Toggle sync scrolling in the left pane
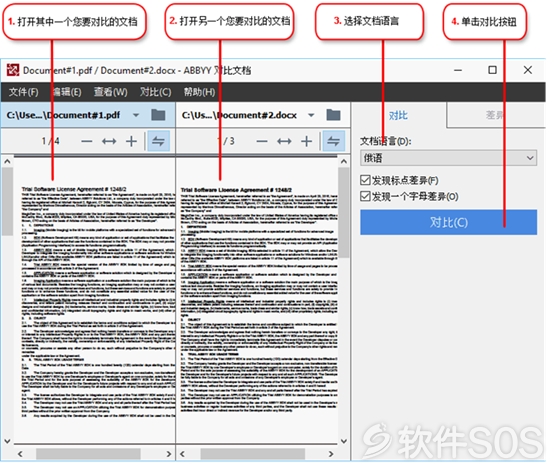Viewport: 554px width, 469px height. click(x=158, y=141)
